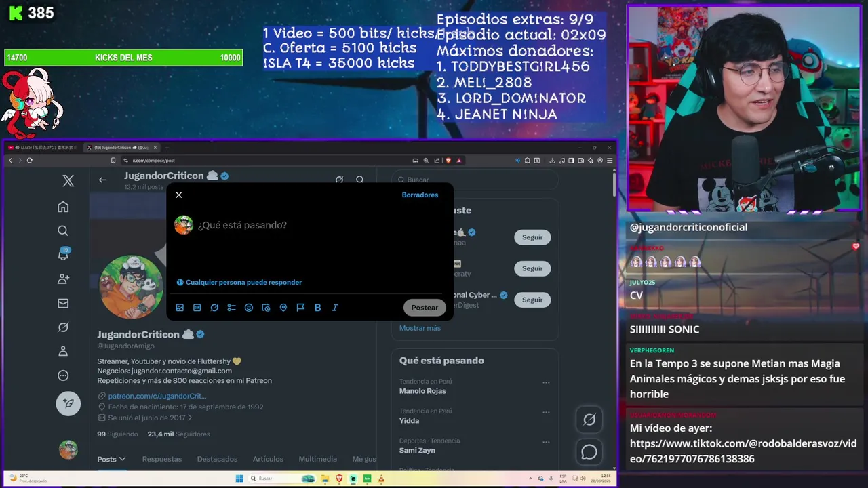Toggle bold text formatting
Screen dimensions: 868x488
click(x=317, y=308)
